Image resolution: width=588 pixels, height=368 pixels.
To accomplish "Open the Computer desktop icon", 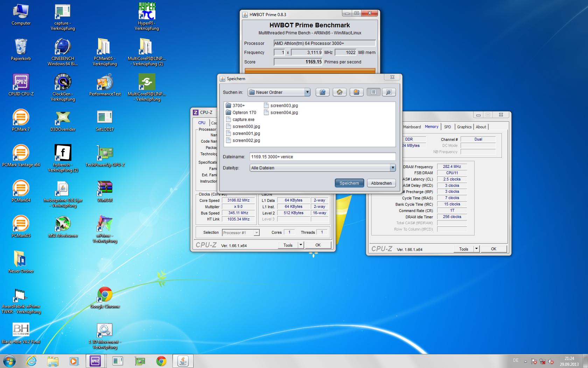I will 21,15.
